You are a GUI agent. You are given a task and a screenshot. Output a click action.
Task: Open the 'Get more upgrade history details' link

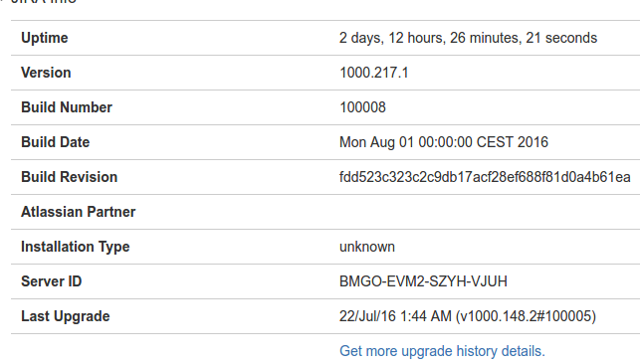point(442,351)
